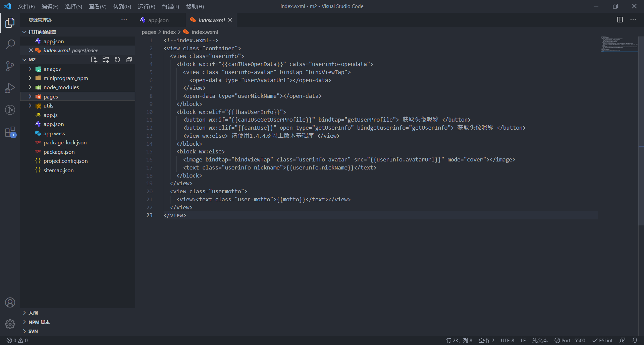Click the code minimap preview

(619, 44)
